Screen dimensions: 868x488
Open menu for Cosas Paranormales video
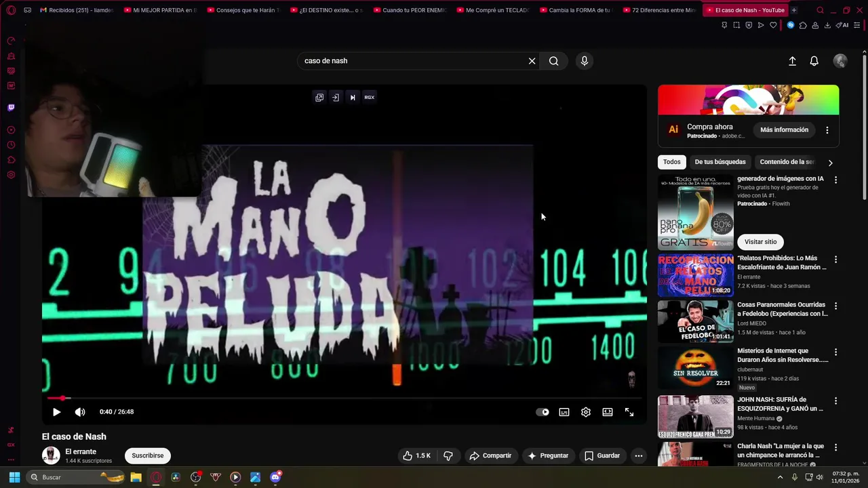pos(835,306)
